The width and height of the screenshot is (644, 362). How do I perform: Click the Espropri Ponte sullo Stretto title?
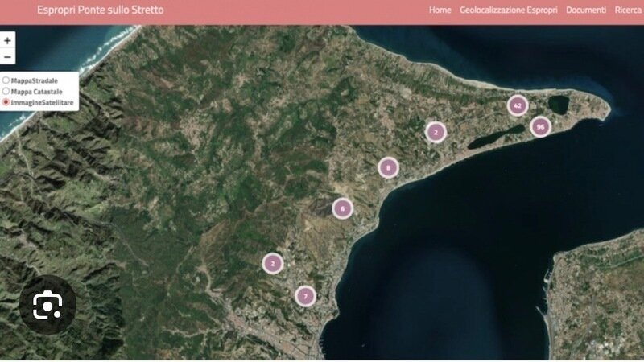pos(100,10)
